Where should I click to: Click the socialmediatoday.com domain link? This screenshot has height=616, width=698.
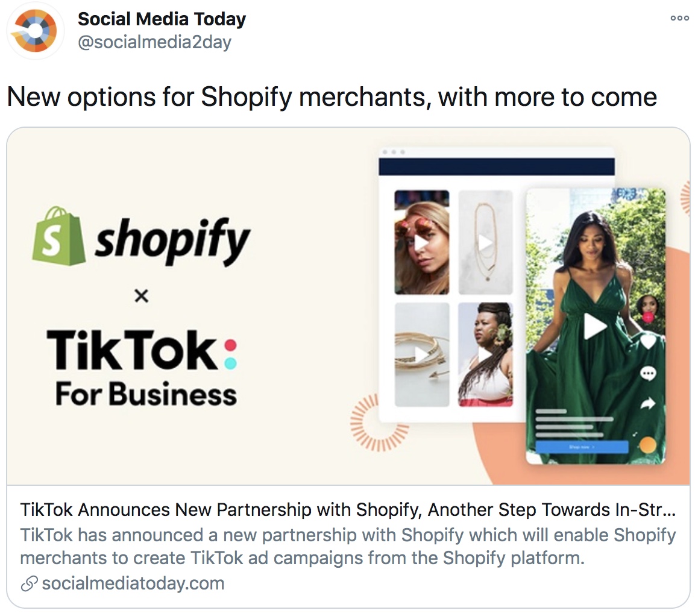[133, 583]
